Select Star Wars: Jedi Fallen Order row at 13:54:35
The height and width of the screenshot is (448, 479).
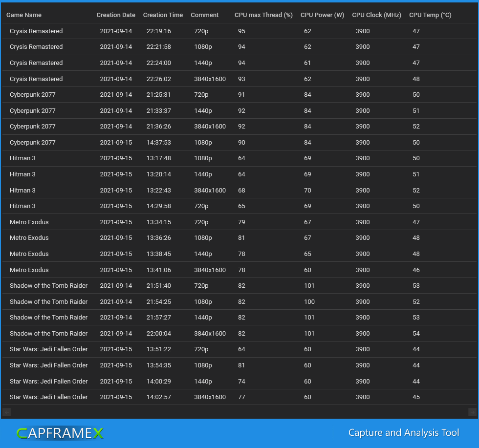point(239,365)
